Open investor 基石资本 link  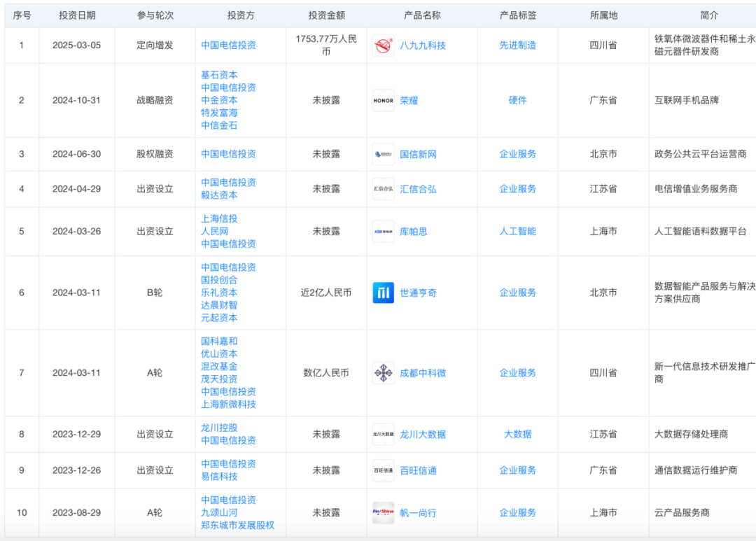coord(219,75)
